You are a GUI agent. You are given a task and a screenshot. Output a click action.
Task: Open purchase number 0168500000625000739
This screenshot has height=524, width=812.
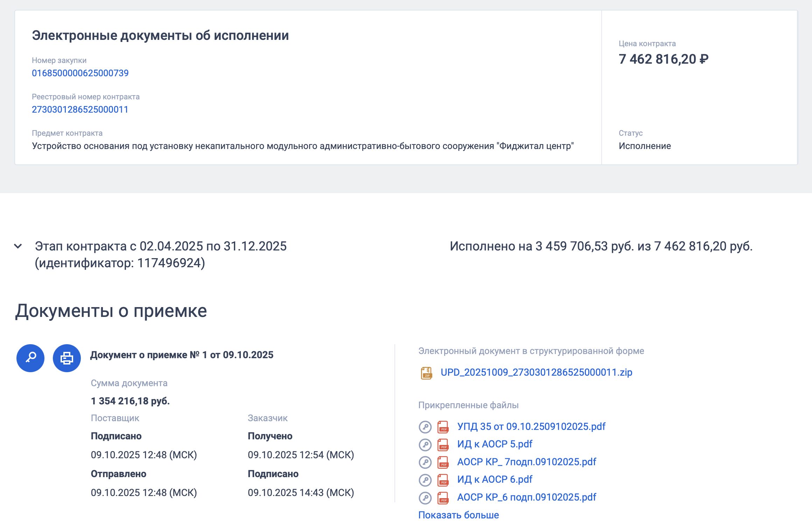click(x=80, y=73)
